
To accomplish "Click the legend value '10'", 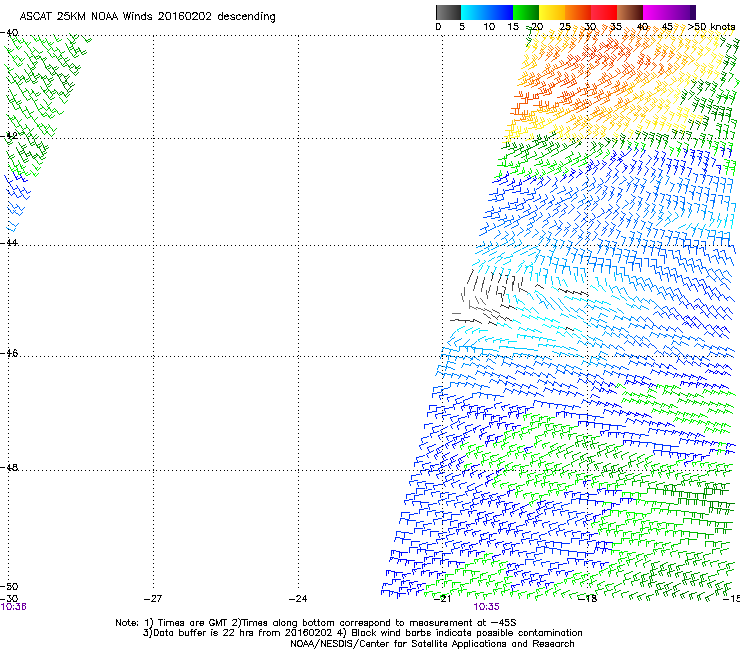I will pyautogui.click(x=489, y=27).
